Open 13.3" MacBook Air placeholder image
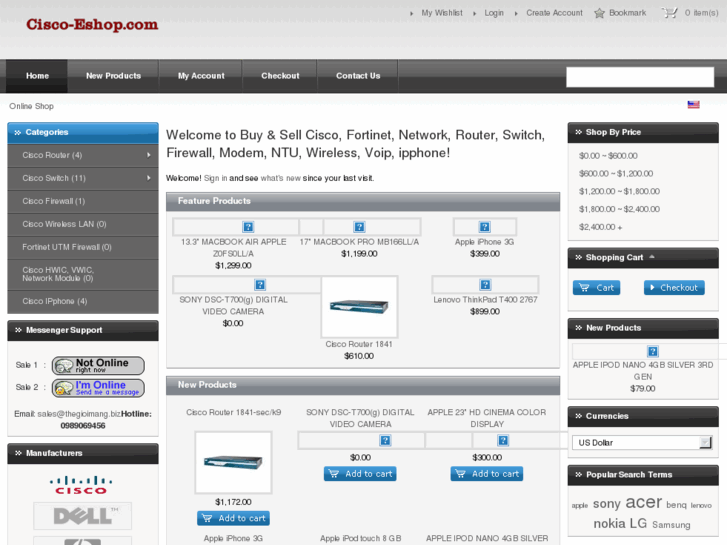 click(x=248, y=227)
